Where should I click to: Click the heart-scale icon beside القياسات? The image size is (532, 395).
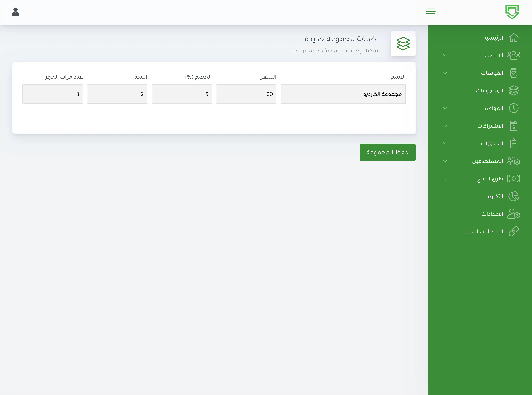click(514, 73)
